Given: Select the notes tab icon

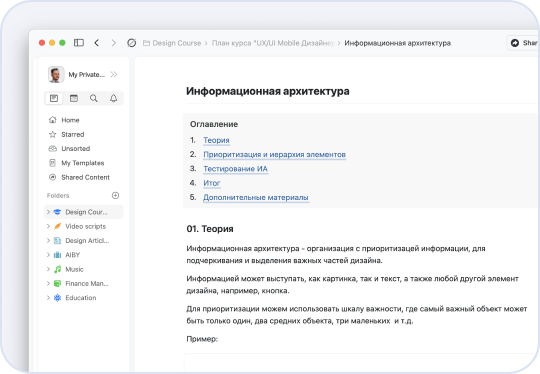Looking at the screenshot, I should point(54,98).
